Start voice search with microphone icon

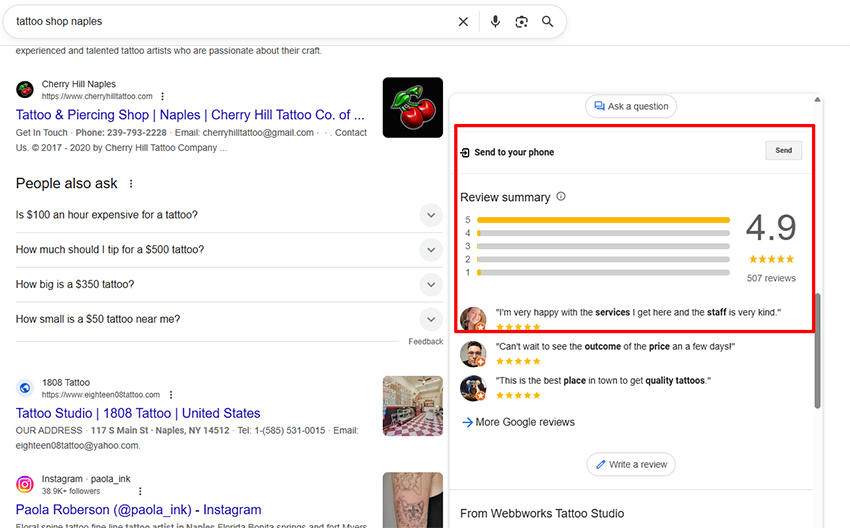(x=495, y=22)
